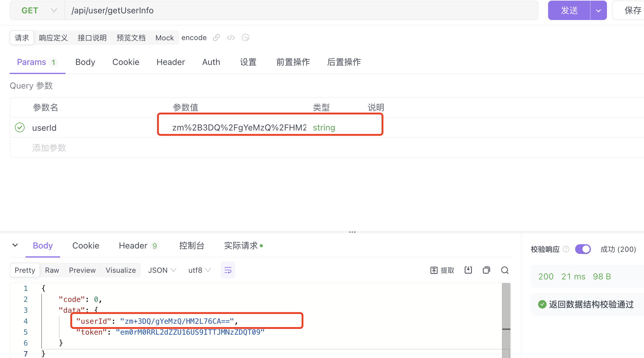This screenshot has height=358, width=644.
Task: Switch to the 前置操作 tab
Action: point(293,62)
